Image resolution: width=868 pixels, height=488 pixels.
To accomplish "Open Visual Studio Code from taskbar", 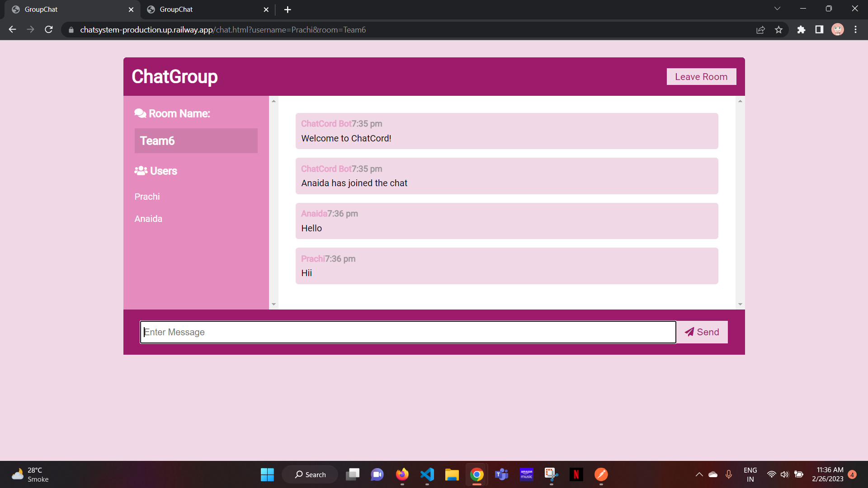I will pos(427,474).
